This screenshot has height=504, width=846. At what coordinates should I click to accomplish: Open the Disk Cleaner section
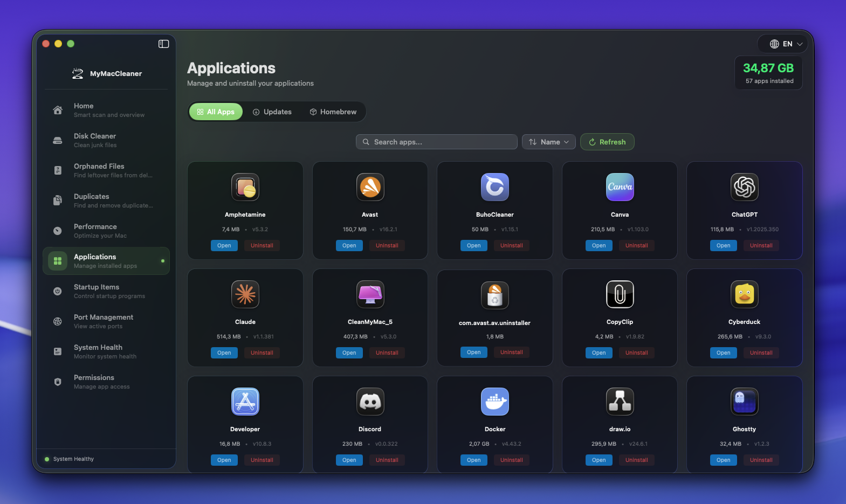(106, 140)
